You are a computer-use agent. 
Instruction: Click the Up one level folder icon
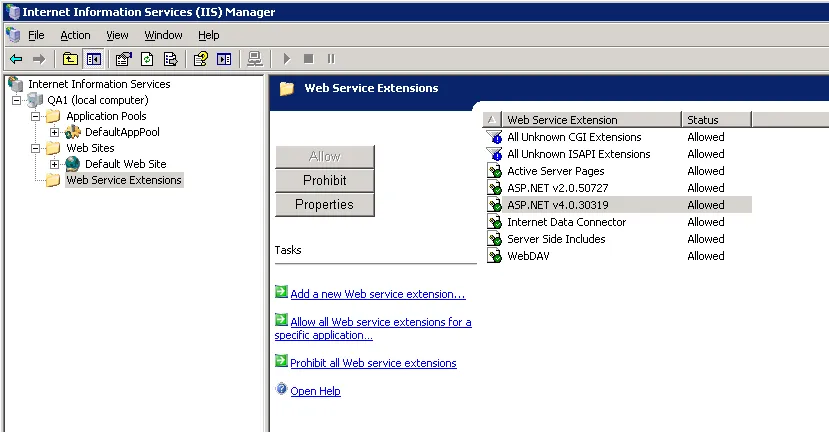pyautogui.click(x=70, y=59)
